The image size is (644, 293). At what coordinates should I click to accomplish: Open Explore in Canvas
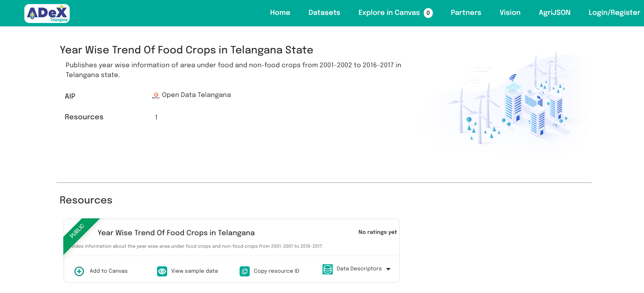[x=389, y=13]
